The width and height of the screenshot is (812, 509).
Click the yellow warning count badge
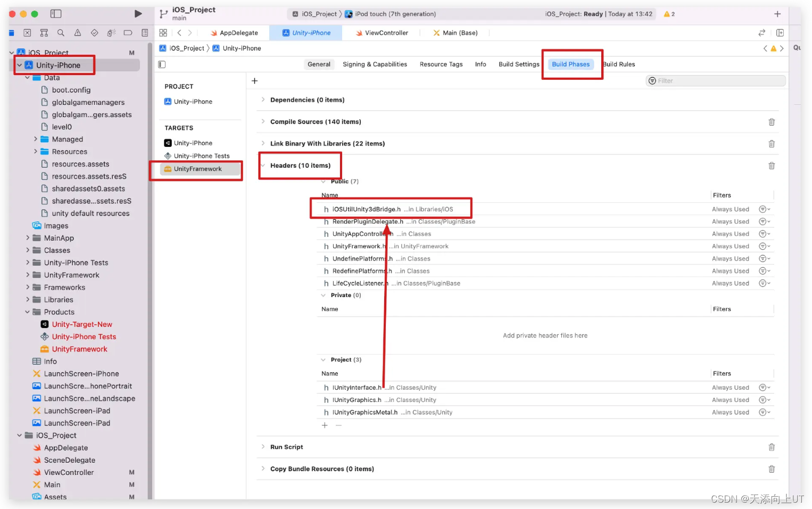click(x=669, y=14)
